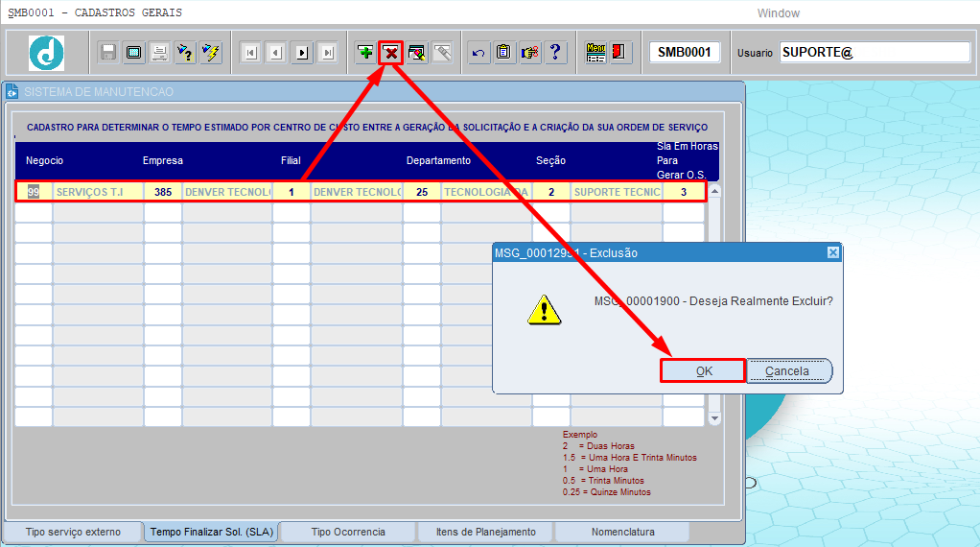Screen dimensions: 980x547
Task: Open help with question mark icon
Action: pos(555,53)
